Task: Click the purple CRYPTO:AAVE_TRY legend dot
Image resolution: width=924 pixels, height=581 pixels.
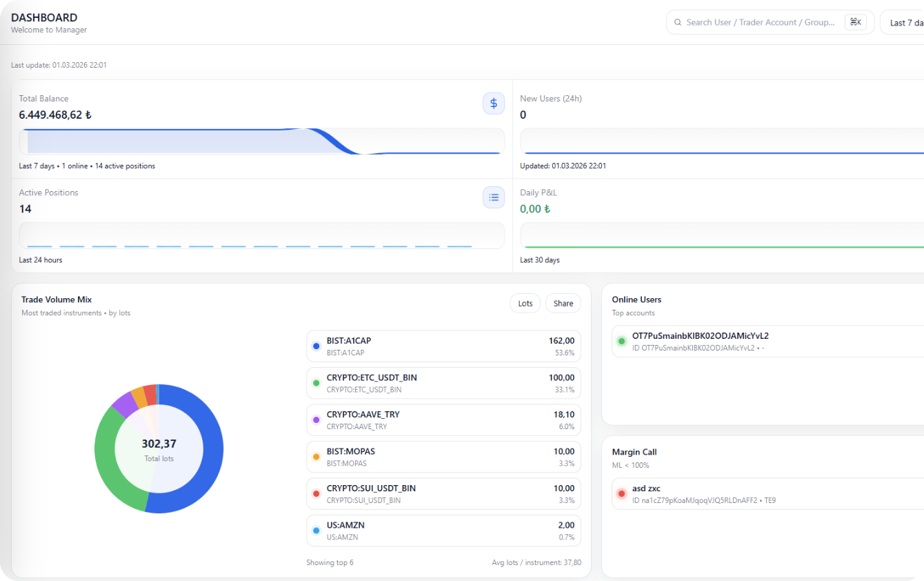Action: click(316, 420)
